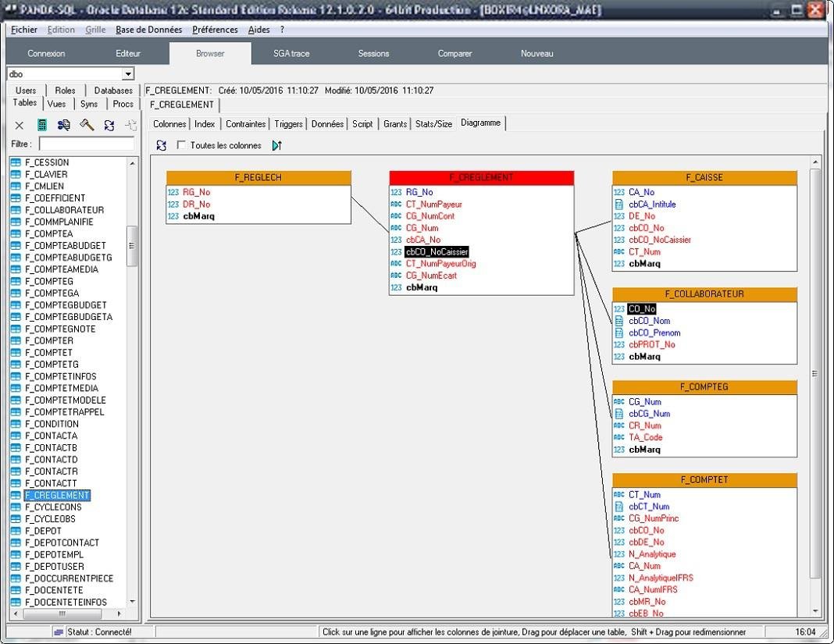Image resolution: width=834 pixels, height=644 pixels.
Task: Open the Préférences menu
Action: pyautogui.click(x=215, y=30)
